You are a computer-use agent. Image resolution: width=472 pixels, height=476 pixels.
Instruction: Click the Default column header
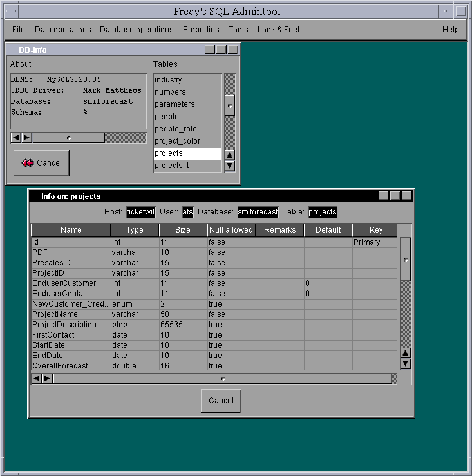[328, 230]
